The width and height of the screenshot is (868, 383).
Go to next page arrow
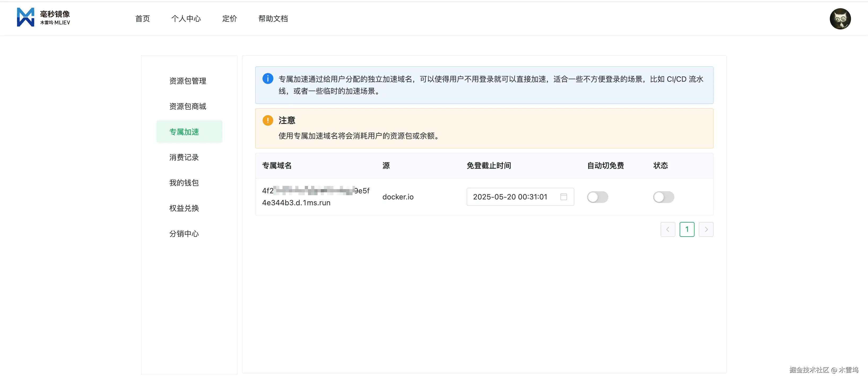pos(706,229)
